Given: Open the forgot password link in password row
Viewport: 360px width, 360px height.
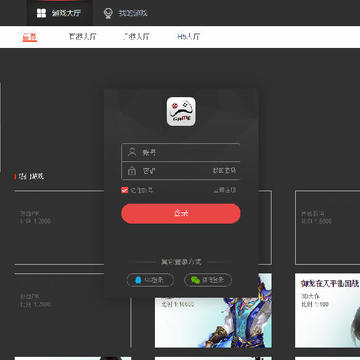Looking at the screenshot, I should 224,170.
